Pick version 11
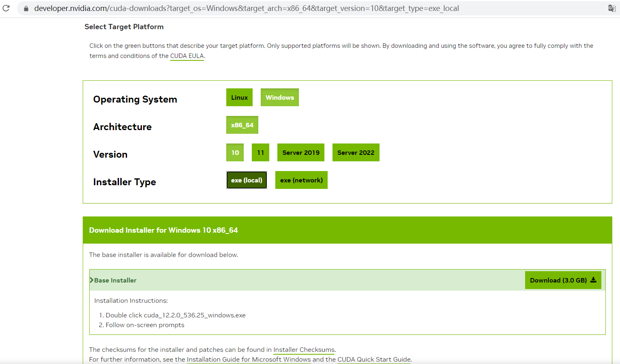The image size is (620, 364). click(260, 152)
